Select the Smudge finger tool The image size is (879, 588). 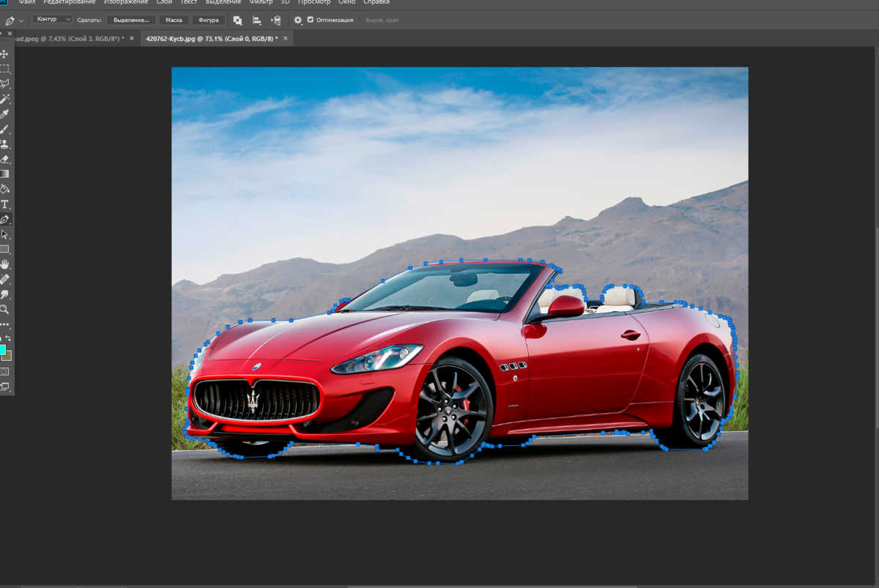point(4,294)
